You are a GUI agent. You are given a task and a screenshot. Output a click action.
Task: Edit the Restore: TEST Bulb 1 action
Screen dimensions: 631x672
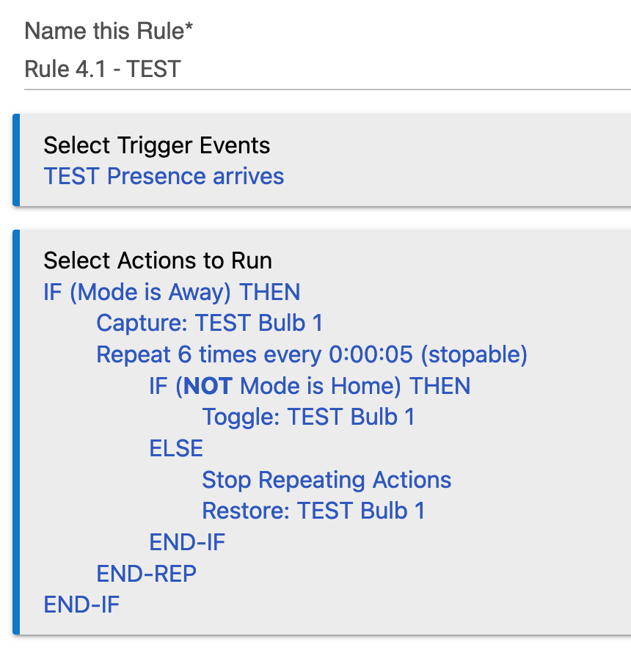click(x=313, y=511)
